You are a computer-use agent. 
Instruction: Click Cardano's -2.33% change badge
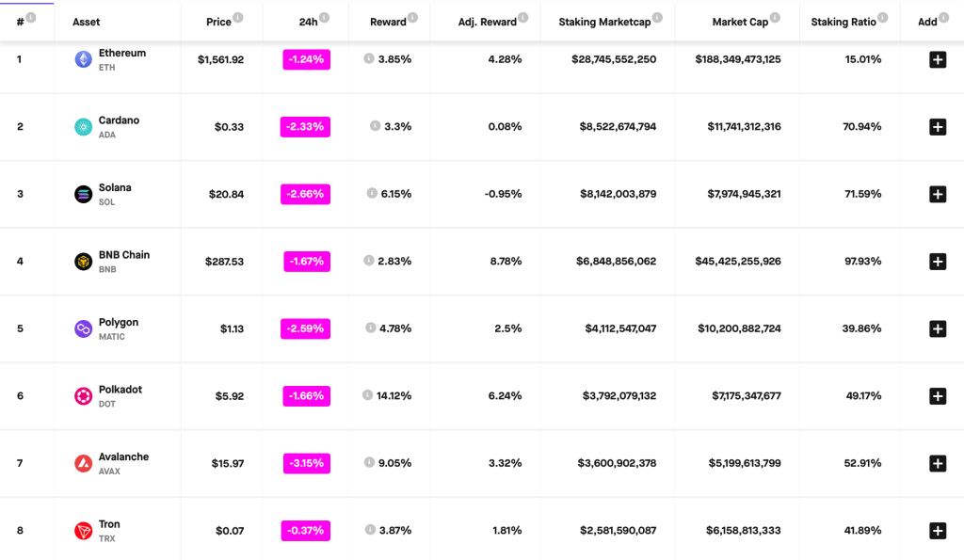(305, 126)
